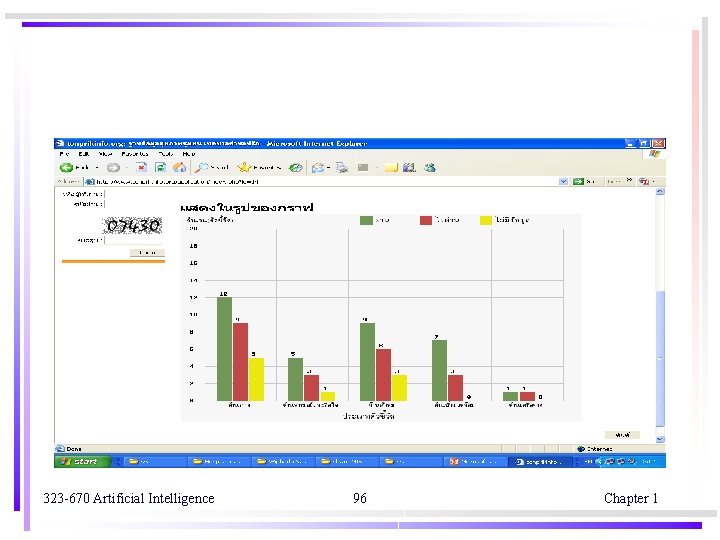This screenshot has width=720, height=540.
Task: Open the Mail envelope toolbar icon
Action: click(x=317, y=168)
